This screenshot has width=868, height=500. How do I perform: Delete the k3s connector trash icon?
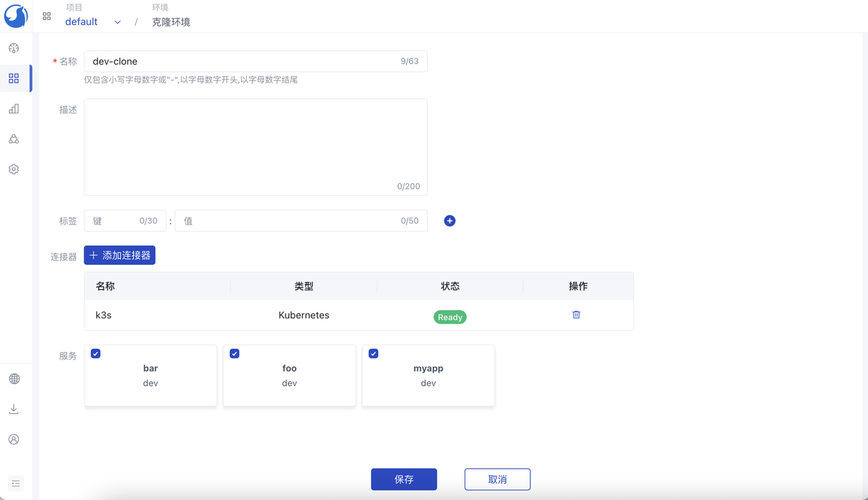(x=576, y=315)
